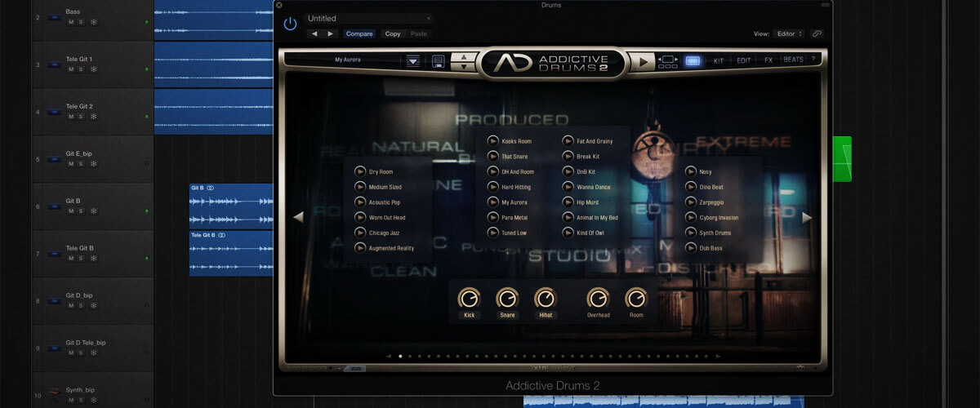Select the Dub Bass preset

point(711,248)
